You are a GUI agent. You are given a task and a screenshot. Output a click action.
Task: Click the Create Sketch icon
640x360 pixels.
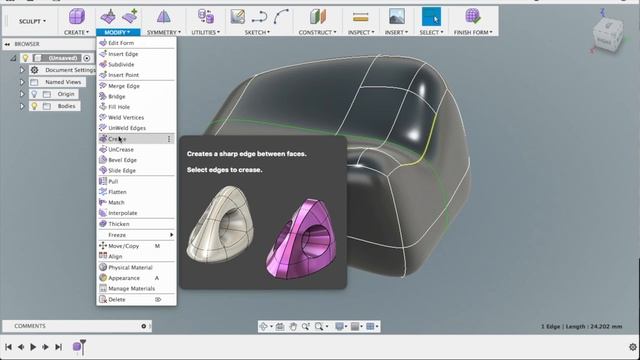pyautogui.click(x=238, y=17)
